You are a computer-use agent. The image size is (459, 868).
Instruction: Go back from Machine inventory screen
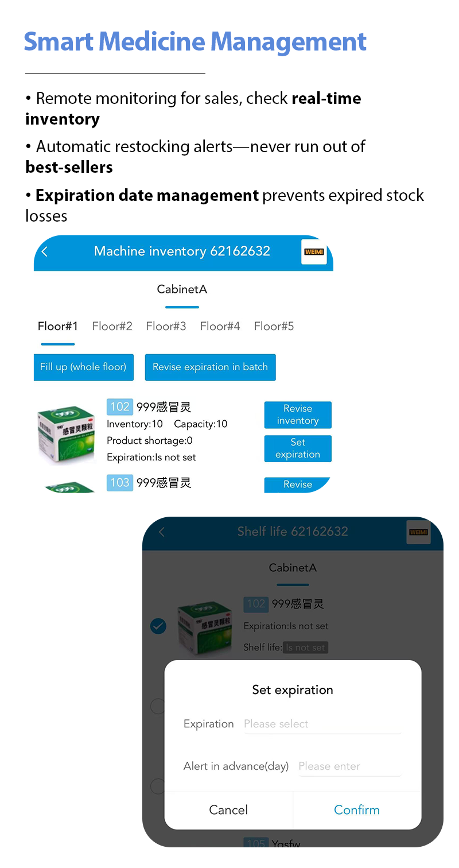tap(45, 251)
